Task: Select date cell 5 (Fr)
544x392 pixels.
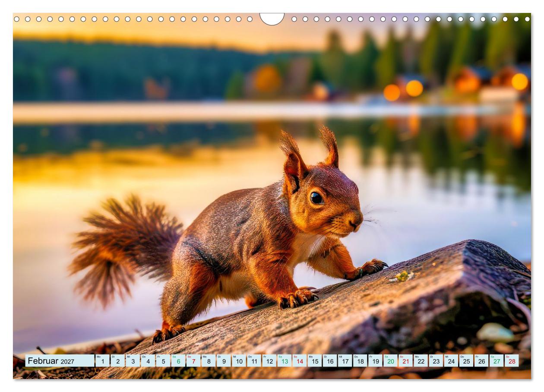Action: click(x=163, y=361)
